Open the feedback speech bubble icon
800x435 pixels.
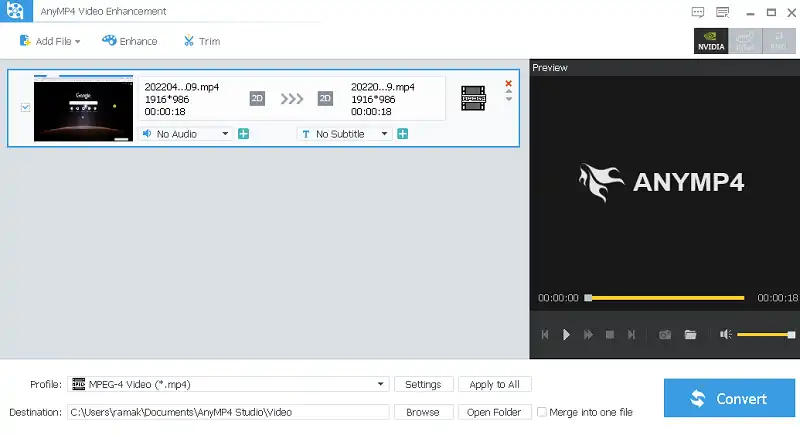point(698,11)
